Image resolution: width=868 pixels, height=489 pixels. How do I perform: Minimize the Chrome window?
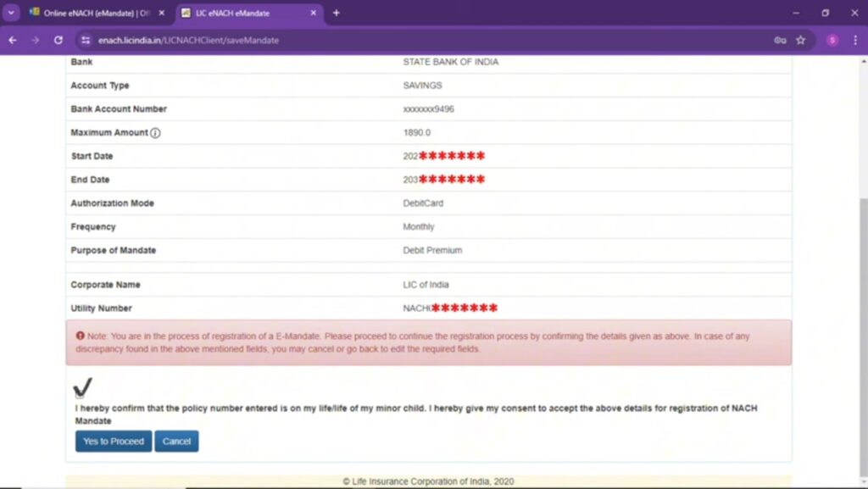pyautogui.click(x=796, y=13)
